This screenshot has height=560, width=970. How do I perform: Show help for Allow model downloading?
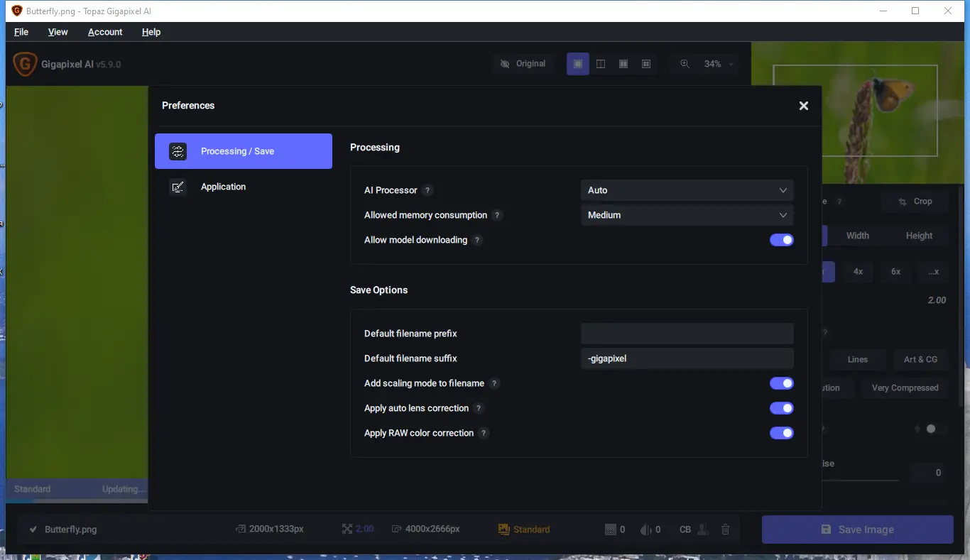(x=477, y=240)
